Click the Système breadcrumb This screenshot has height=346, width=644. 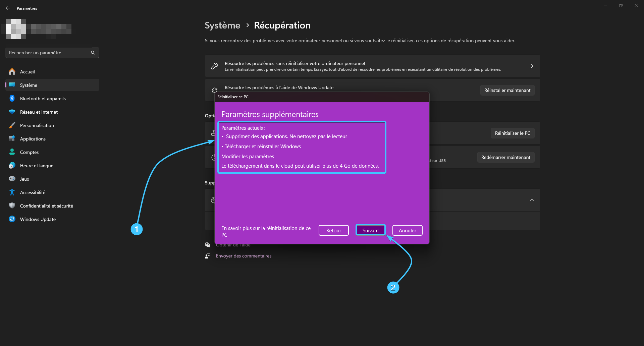tap(222, 25)
